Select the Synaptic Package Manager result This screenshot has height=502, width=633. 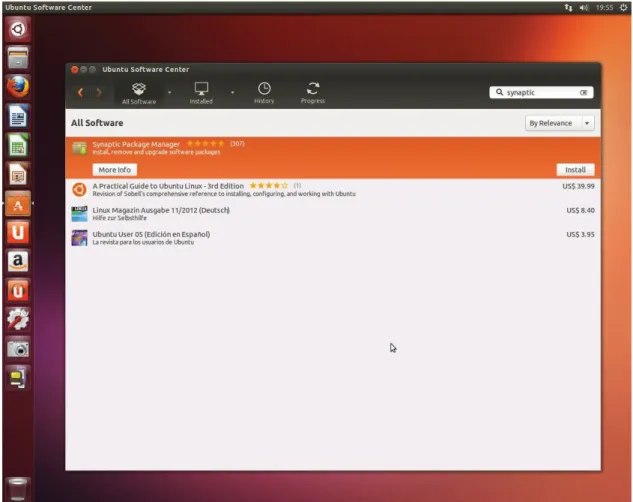[x=333, y=158]
